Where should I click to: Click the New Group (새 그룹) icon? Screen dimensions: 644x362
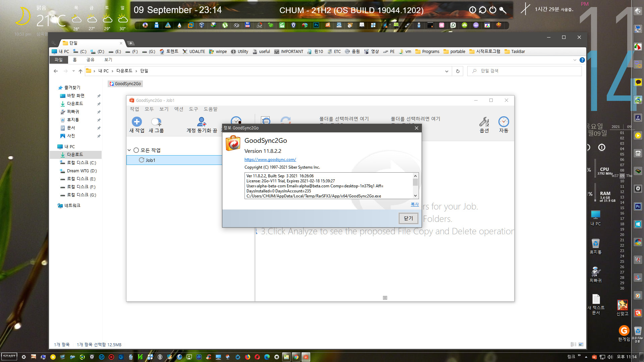[x=156, y=122]
